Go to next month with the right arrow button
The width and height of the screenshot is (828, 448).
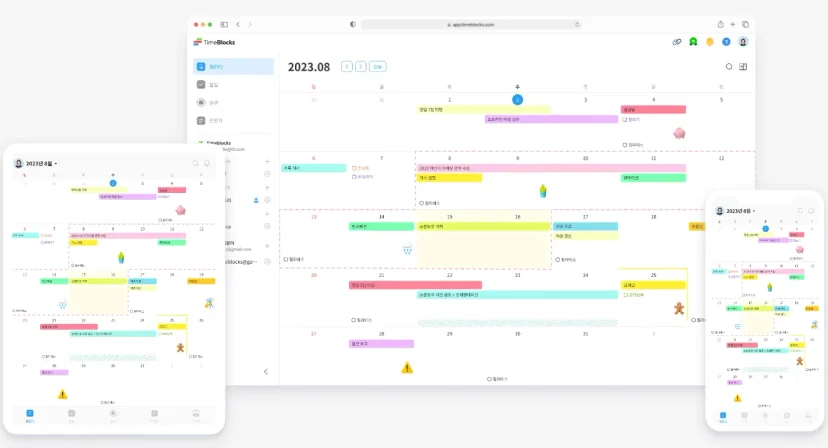click(361, 67)
